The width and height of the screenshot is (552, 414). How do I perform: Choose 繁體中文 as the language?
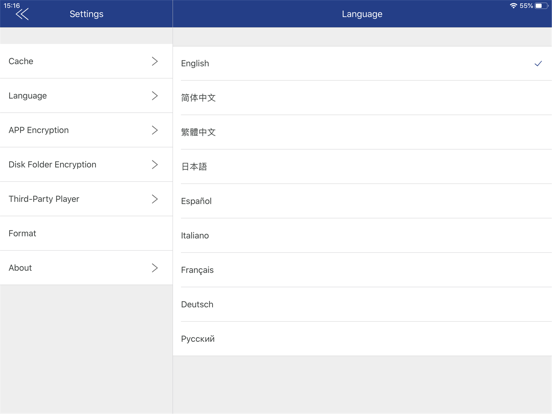coord(362,132)
